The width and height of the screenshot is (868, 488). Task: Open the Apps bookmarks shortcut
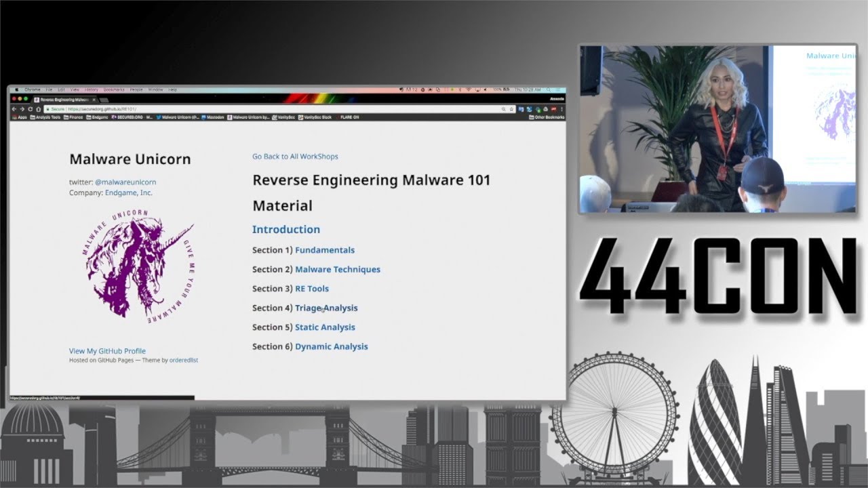(20, 117)
